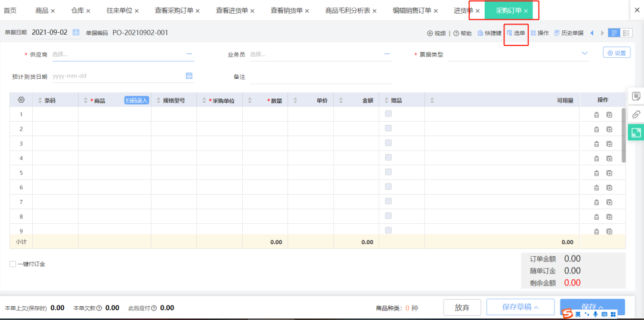Enable the 一键付订金 checkbox

click(13, 264)
